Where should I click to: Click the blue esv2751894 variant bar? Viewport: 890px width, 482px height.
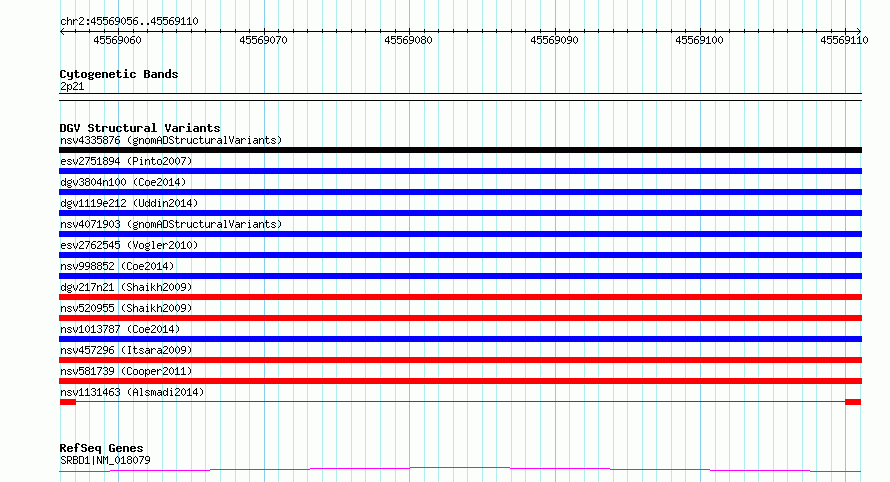coord(460,171)
